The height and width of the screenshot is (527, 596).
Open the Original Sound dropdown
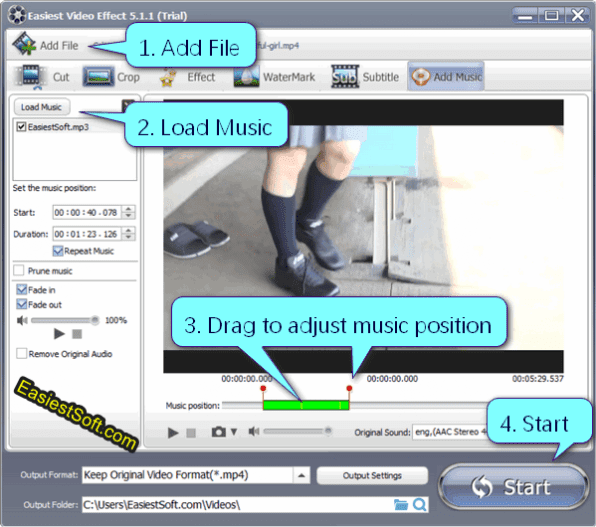click(x=450, y=432)
